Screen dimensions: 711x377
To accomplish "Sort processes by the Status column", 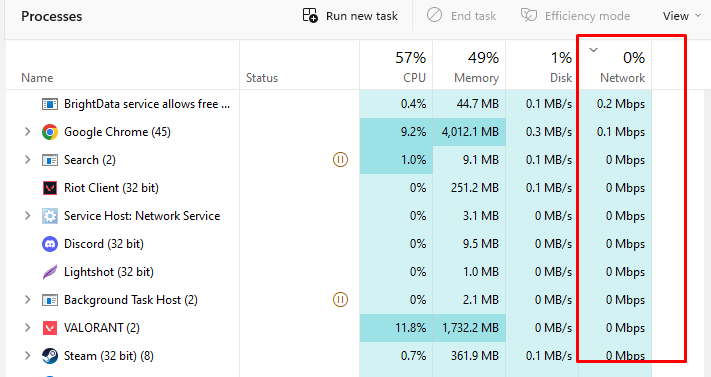I will click(262, 78).
